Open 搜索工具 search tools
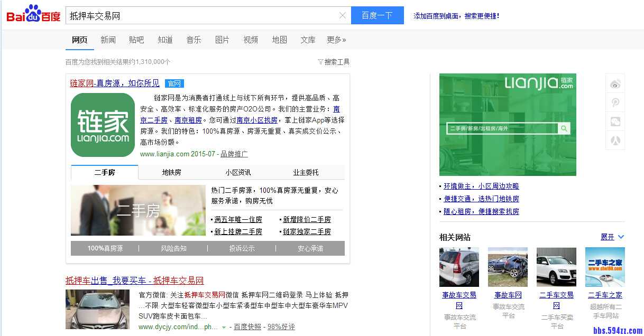Viewport: 644px width, 336px height. [x=336, y=61]
